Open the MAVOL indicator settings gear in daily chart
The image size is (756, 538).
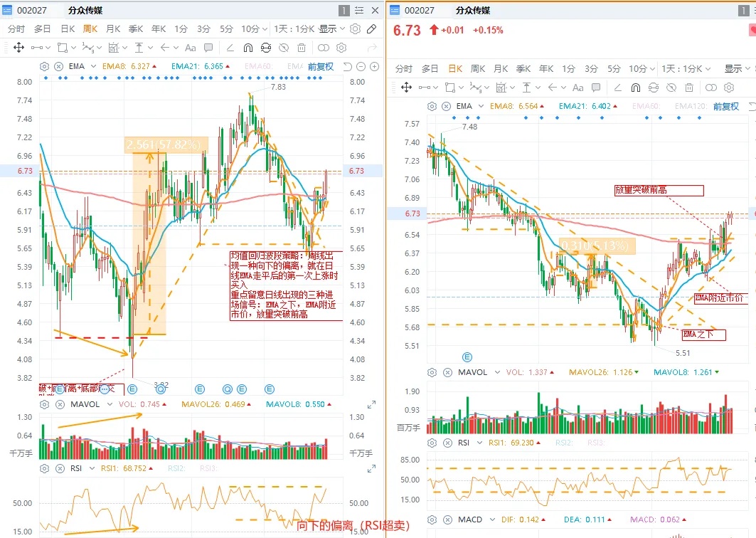pos(432,372)
